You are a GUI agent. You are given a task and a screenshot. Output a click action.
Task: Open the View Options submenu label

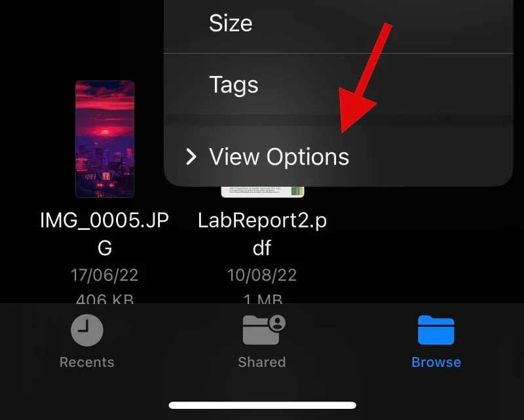(x=279, y=157)
